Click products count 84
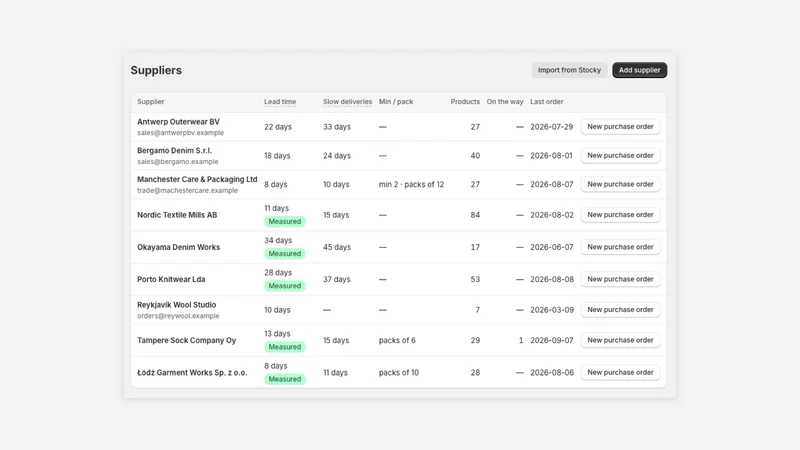This screenshot has height=450, width=800. (475, 215)
